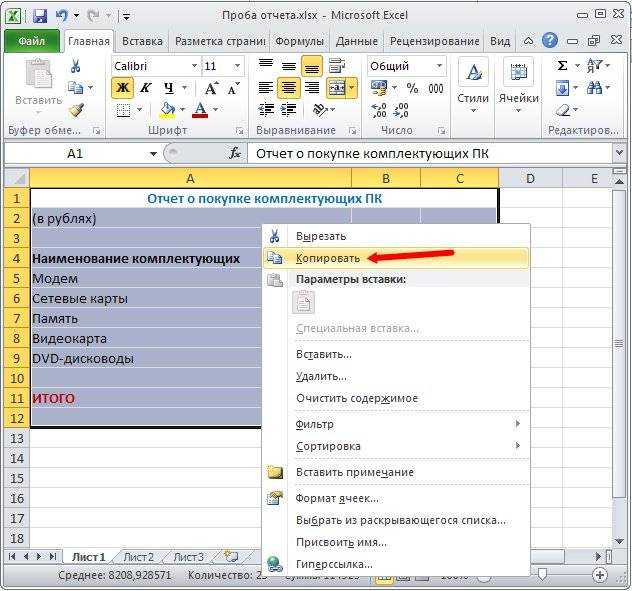Toggle Align Bottom vertical alignment

(312, 66)
